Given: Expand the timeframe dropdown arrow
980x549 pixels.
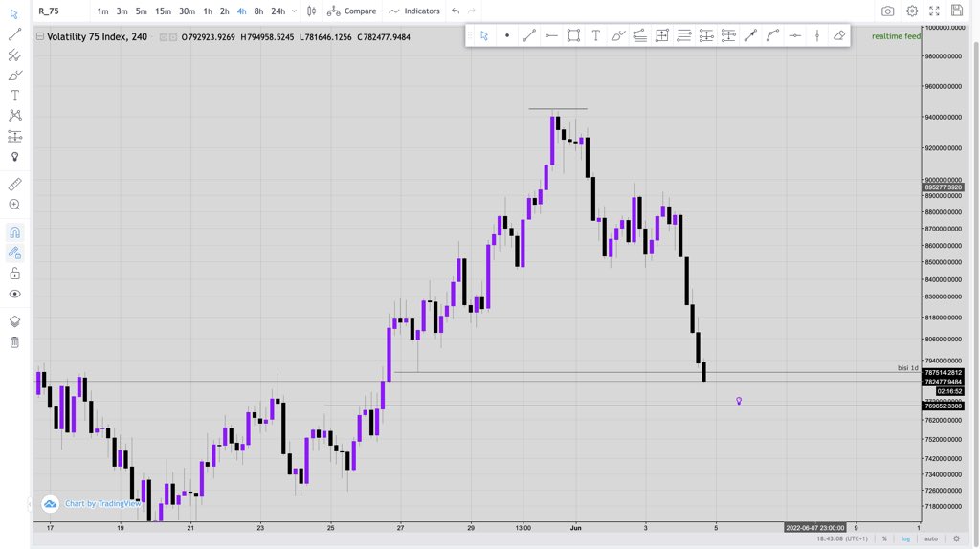Looking at the screenshot, I should pyautogui.click(x=295, y=11).
